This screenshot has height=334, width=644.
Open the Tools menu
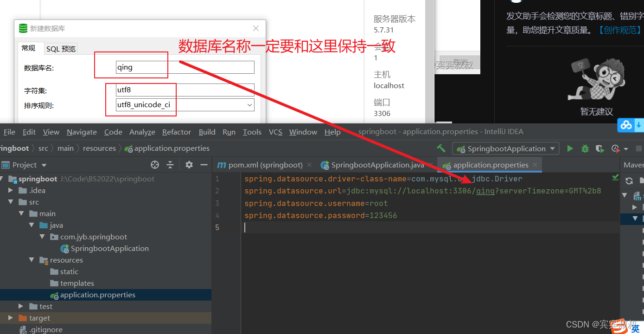tap(252, 132)
